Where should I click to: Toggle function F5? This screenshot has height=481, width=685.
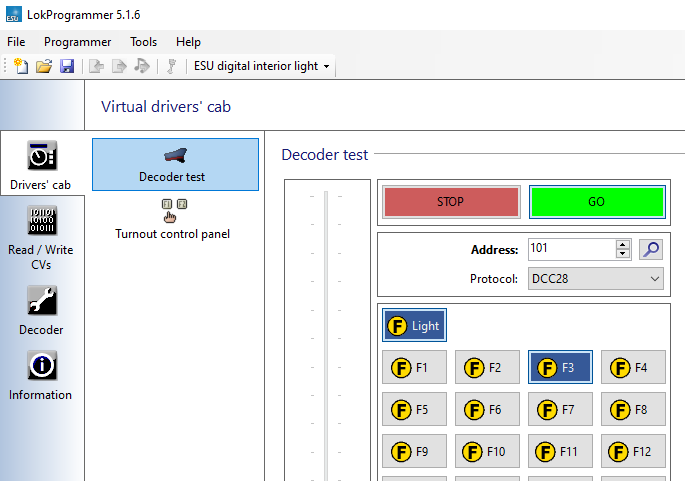pos(414,409)
